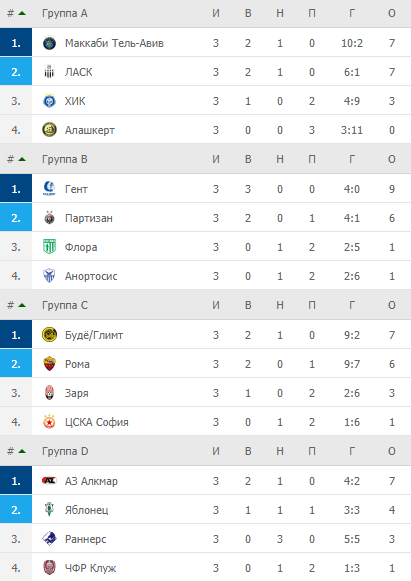Click the ЧФР Клуж team name
Screen dimensions: 411x581
click(90, 568)
